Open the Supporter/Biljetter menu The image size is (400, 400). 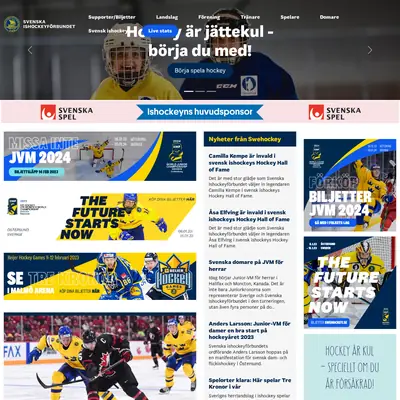pos(112,17)
